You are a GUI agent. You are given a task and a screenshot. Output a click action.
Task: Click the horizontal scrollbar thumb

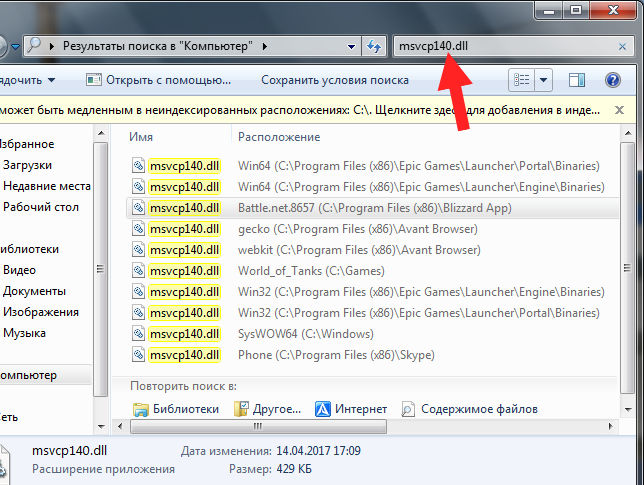tap(258, 426)
